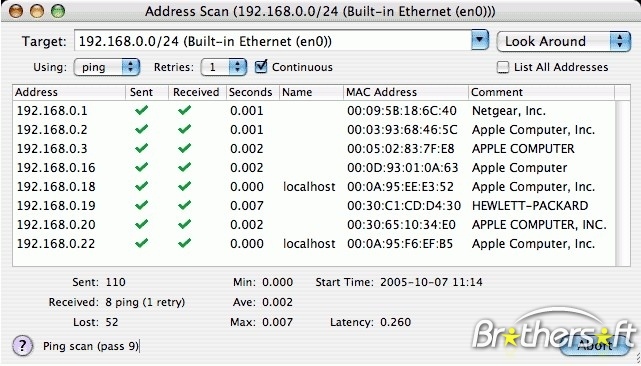Click Received checkmark for 192.168.0.16
641x366 pixels.
(x=184, y=167)
